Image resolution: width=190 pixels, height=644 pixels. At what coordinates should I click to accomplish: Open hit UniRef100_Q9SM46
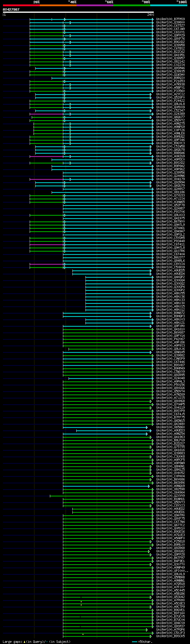[x=170, y=68]
